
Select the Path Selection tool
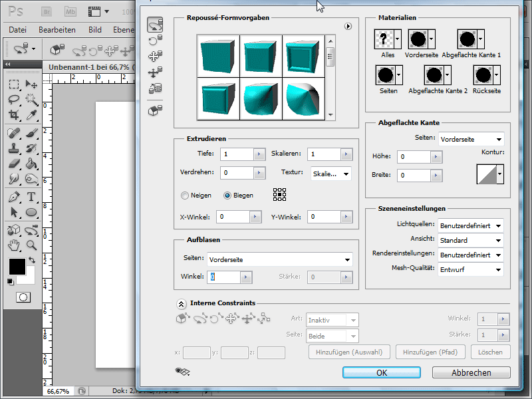coord(13,212)
